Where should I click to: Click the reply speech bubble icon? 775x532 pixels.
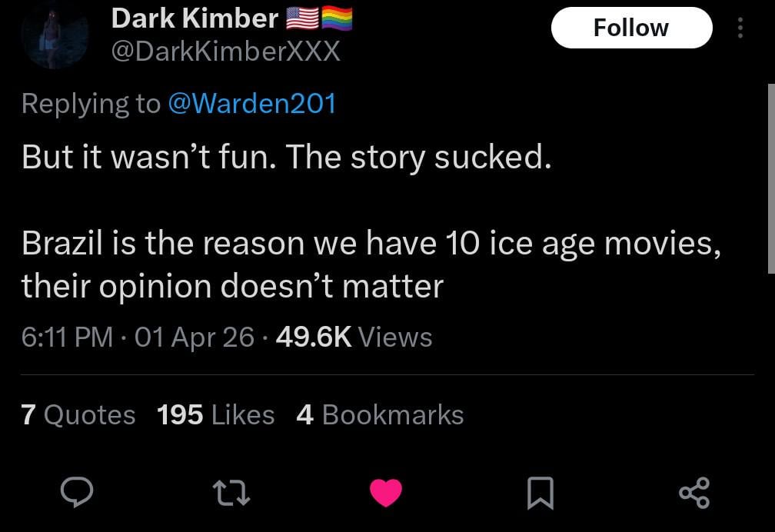[77, 492]
